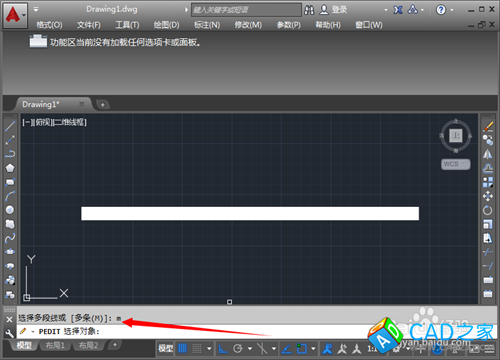Toggle ortho mode in status bar
The image size is (500, 360).
point(223,349)
